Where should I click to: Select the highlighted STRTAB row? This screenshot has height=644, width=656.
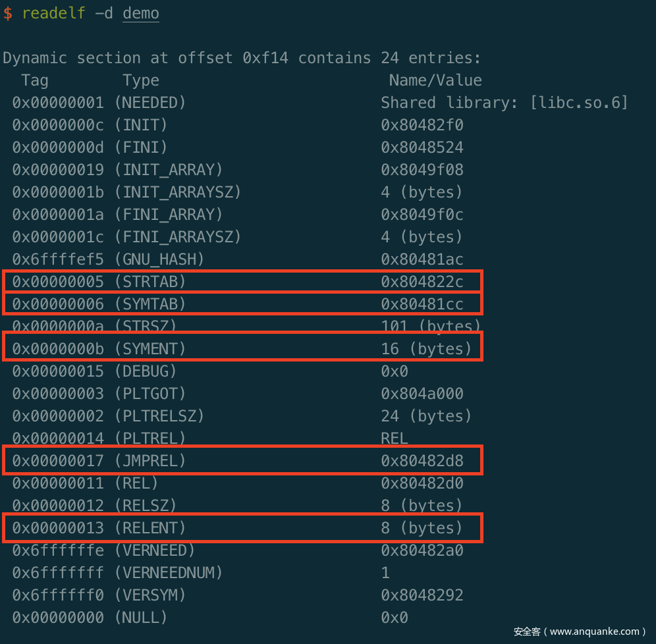[x=242, y=282]
